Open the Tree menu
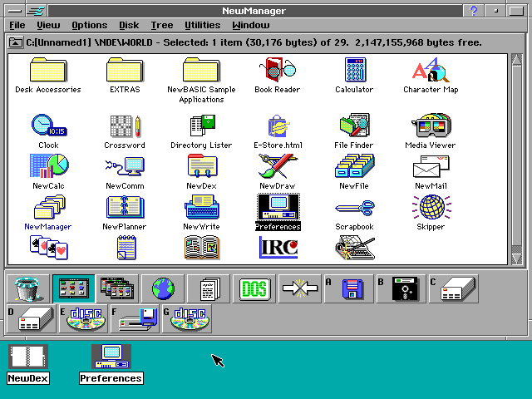532x399 pixels. tap(162, 26)
